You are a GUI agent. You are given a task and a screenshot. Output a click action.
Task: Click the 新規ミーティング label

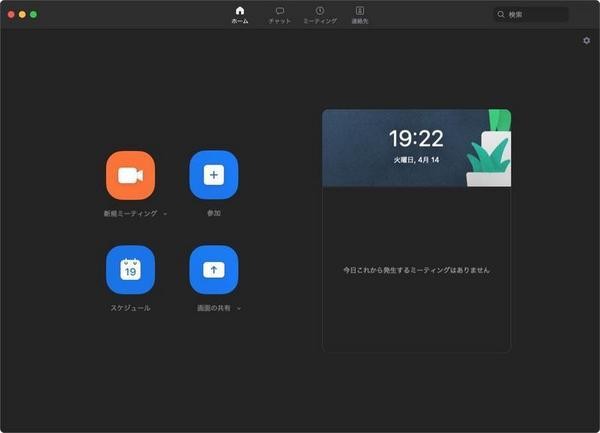point(130,213)
